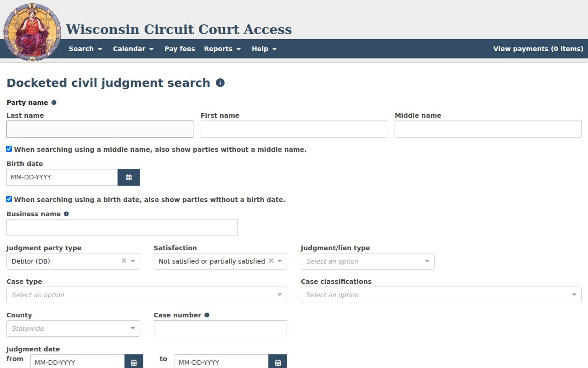Clear the Satisfaction selection with X
Viewport: 588px width, 368px height.
click(271, 261)
